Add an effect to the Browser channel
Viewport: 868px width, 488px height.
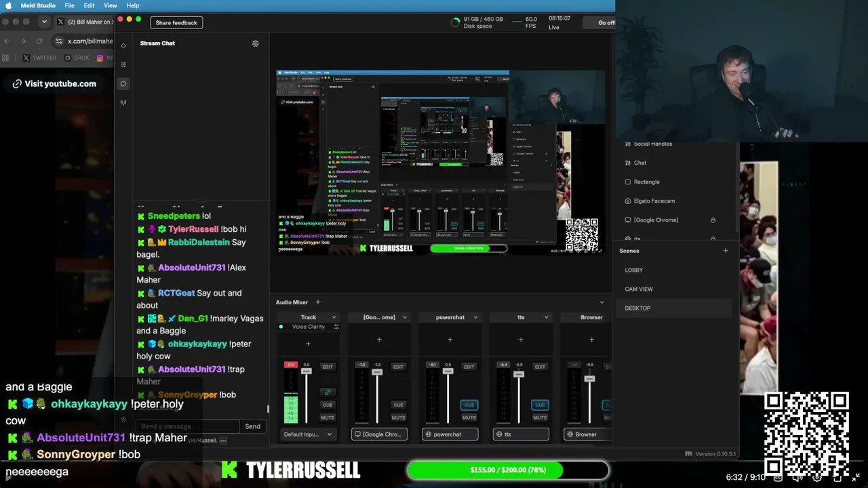coord(591,340)
